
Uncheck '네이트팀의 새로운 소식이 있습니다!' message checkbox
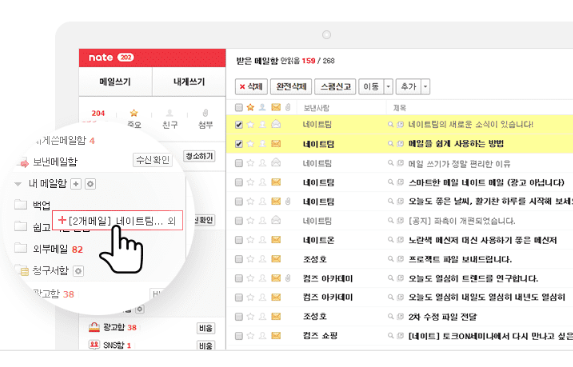coord(239,125)
